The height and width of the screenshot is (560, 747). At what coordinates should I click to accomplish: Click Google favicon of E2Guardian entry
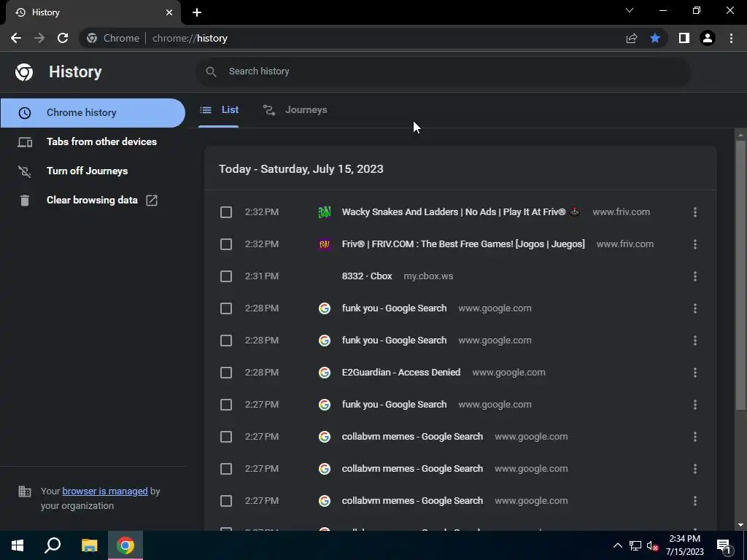(x=325, y=373)
